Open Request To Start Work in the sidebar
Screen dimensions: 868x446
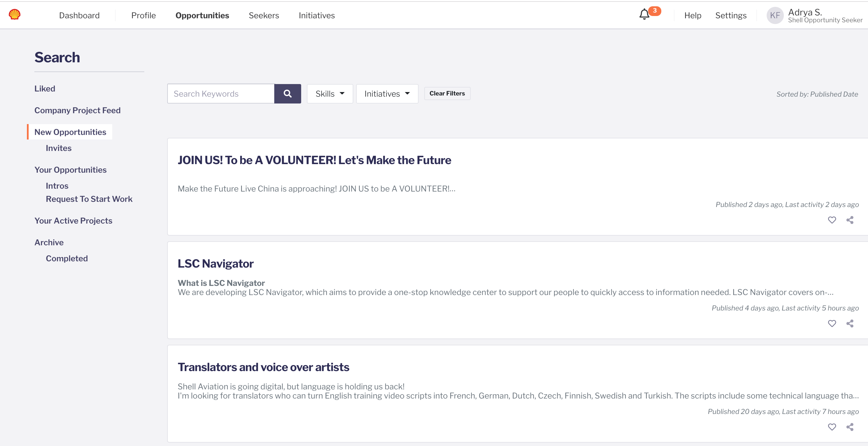coord(89,199)
